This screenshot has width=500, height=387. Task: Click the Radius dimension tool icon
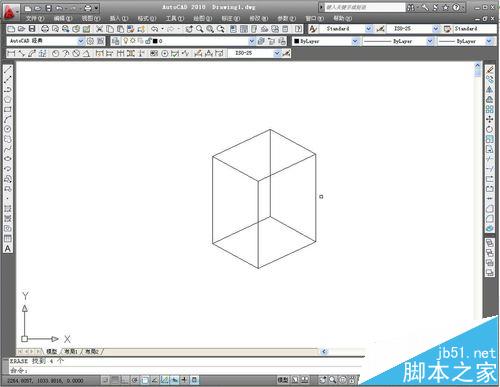(x=55, y=53)
